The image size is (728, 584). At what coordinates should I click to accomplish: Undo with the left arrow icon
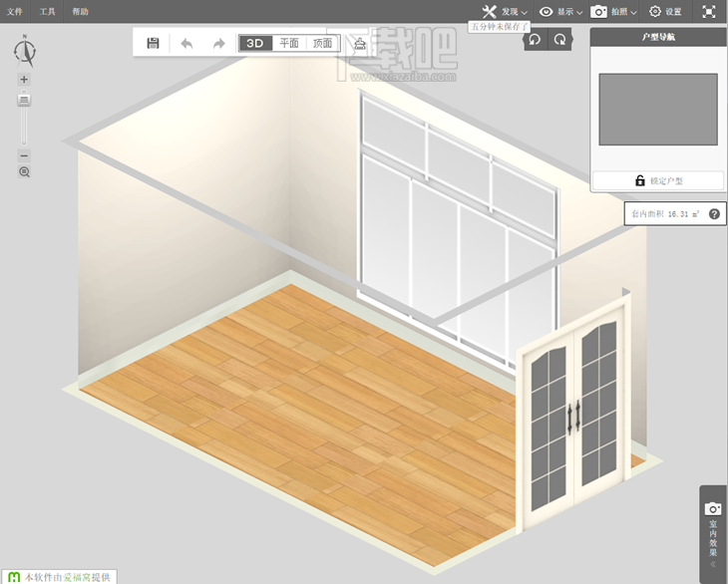click(186, 44)
